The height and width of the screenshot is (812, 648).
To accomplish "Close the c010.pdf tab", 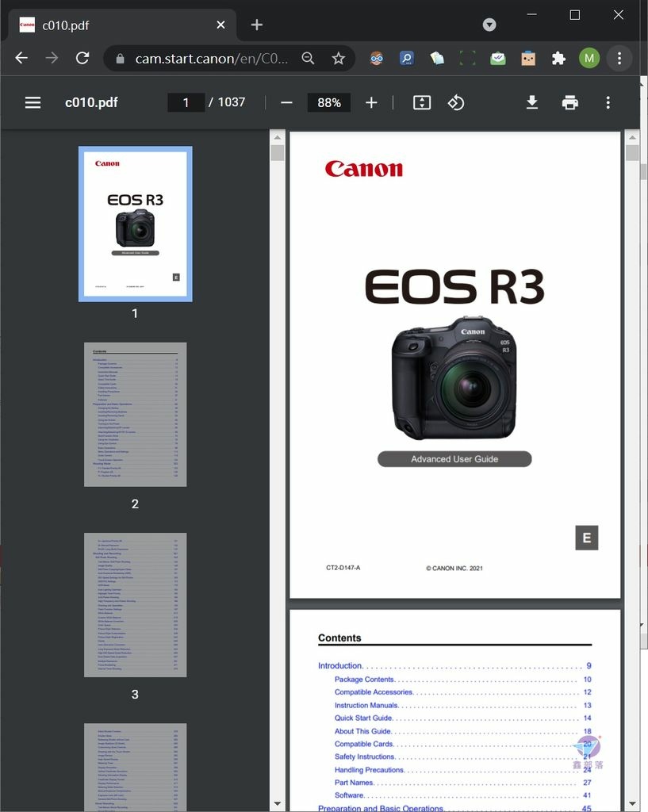I will click(x=220, y=25).
